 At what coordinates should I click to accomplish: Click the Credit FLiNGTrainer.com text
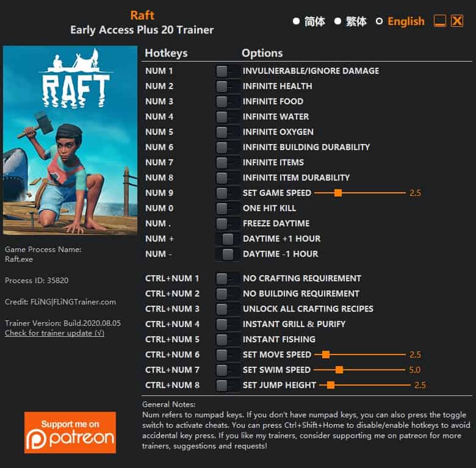coord(60,302)
